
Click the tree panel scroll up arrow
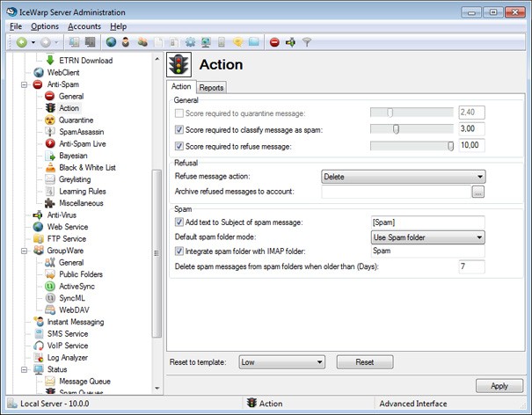click(x=157, y=59)
